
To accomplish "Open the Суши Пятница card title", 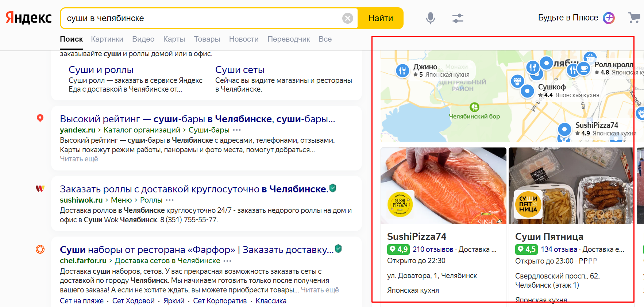I will click(x=549, y=237).
